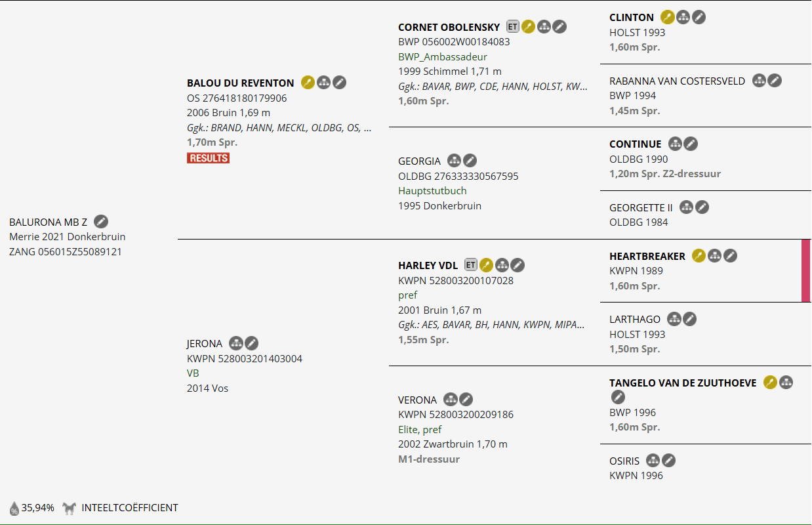Click the Hauptstutbuch label under GEORGIA
The height and width of the screenshot is (525, 812).
coord(432,190)
